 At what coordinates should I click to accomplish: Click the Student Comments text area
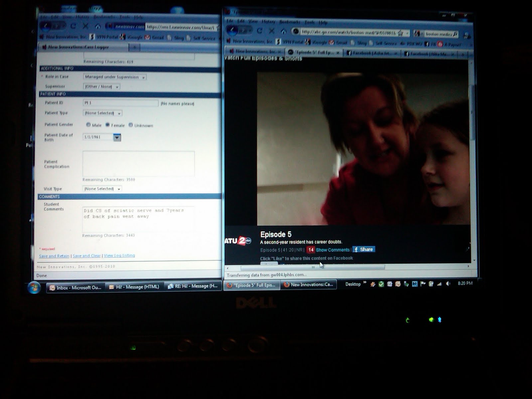138,219
